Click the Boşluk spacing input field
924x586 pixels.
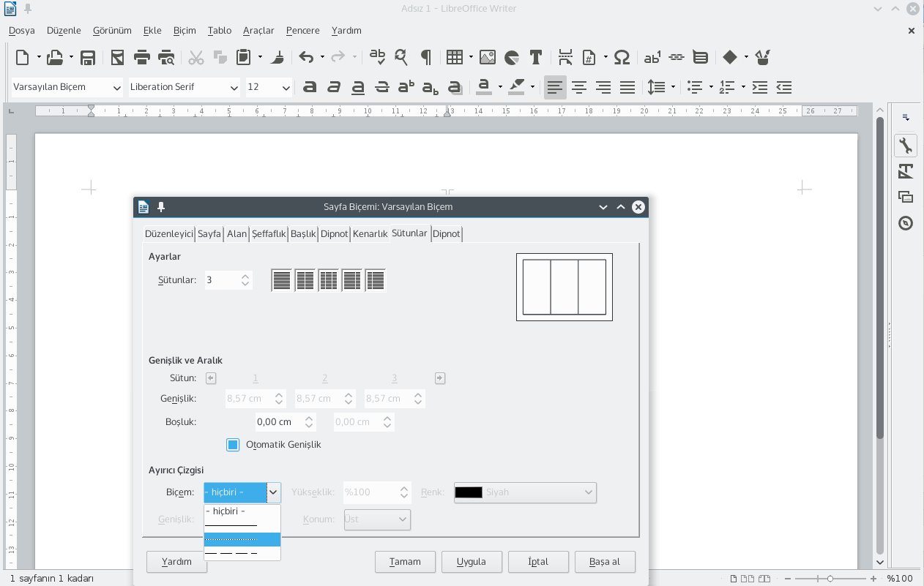click(x=278, y=422)
